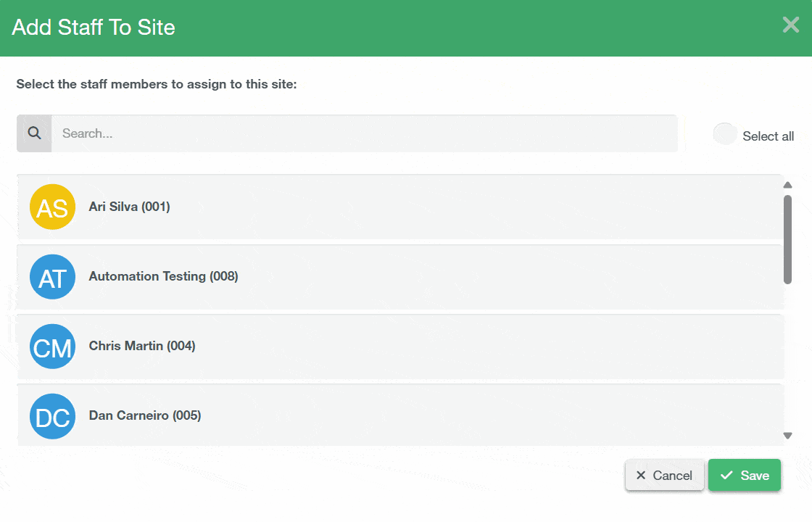812x522 pixels.
Task: Click the DC avatar circle
Action: [52, 416]
